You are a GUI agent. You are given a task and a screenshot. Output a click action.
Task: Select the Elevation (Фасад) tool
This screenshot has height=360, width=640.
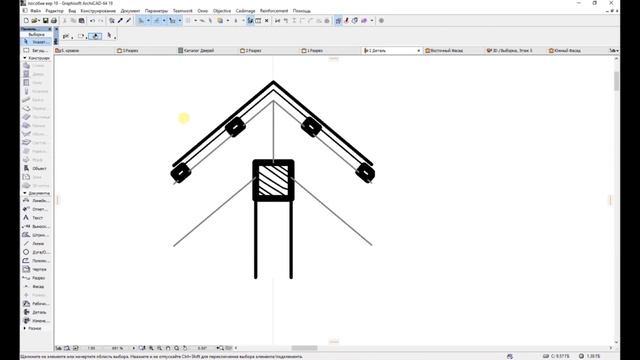pos(36,287)
